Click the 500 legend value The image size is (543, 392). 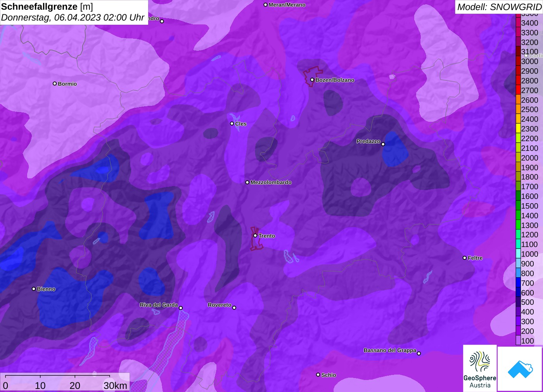click(527, 302)
